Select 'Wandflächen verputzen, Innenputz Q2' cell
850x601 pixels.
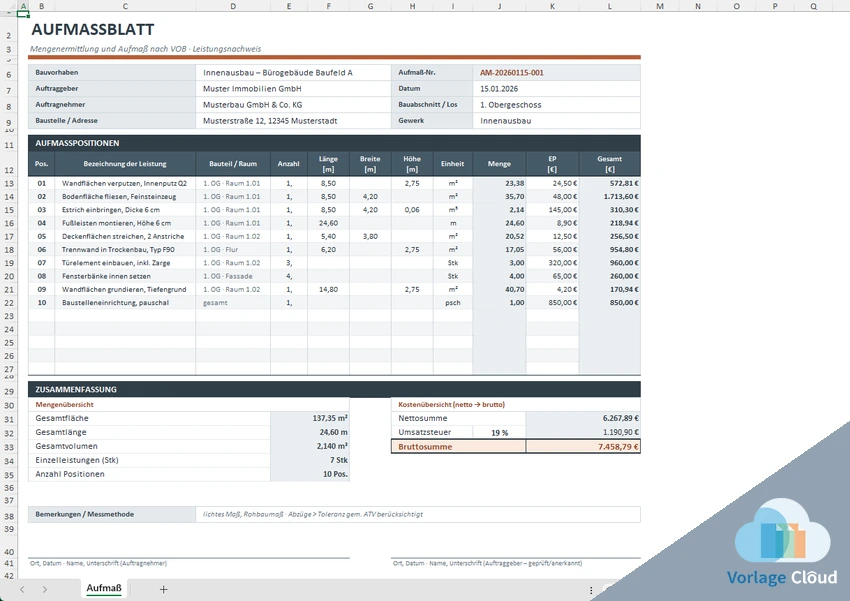pos(125,183)
